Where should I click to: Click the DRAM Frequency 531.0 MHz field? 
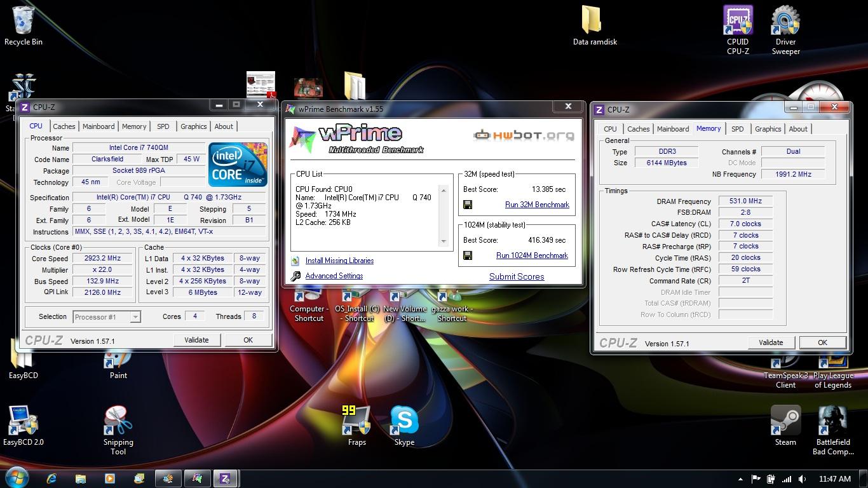(x=745, y=201)
